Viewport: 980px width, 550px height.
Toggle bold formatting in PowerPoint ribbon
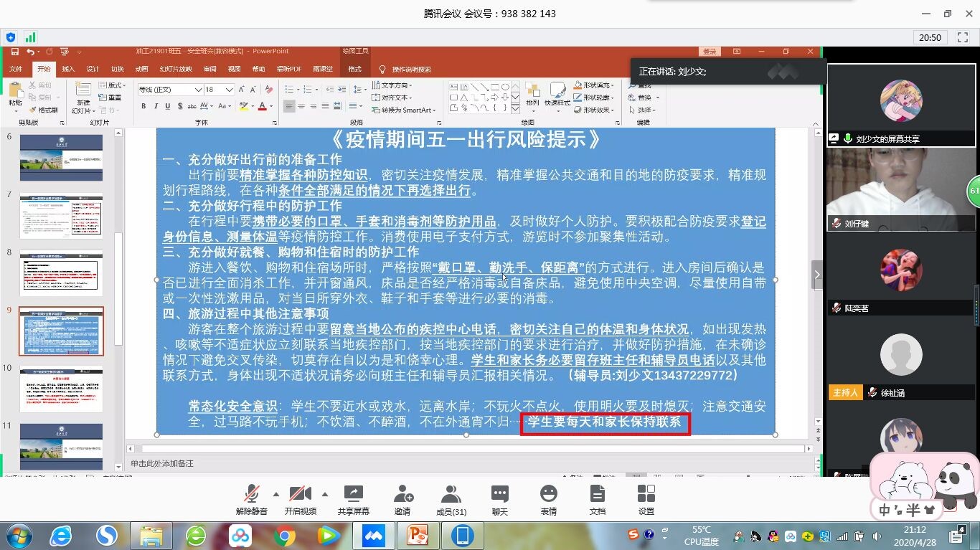click(x=143, y=106)
